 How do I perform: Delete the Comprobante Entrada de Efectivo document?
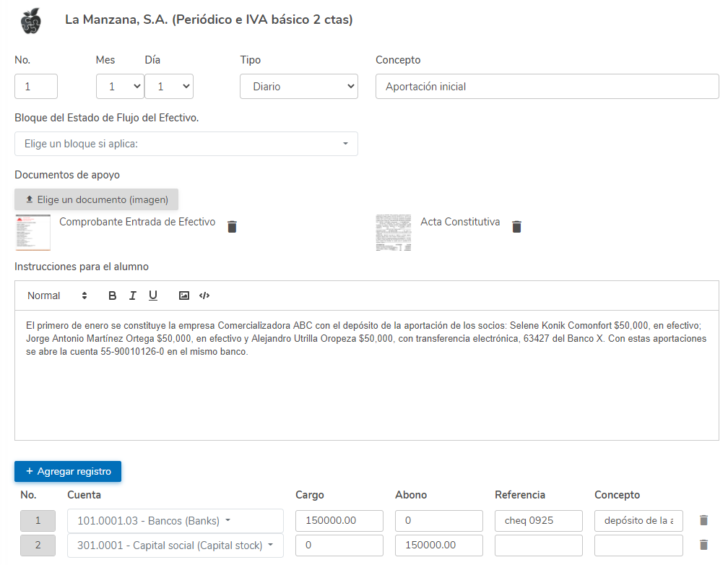point(232,227)
